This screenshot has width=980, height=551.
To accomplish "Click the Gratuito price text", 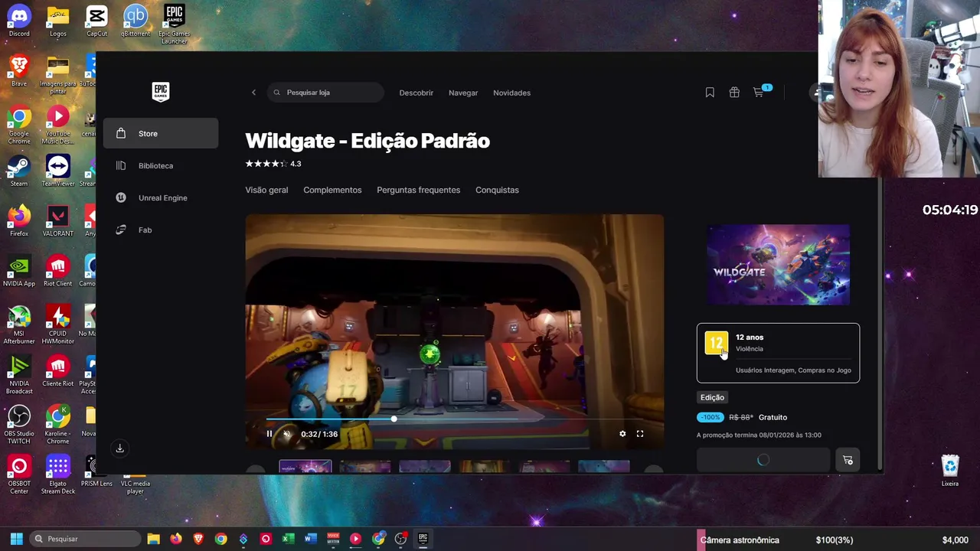I will 773,417.
